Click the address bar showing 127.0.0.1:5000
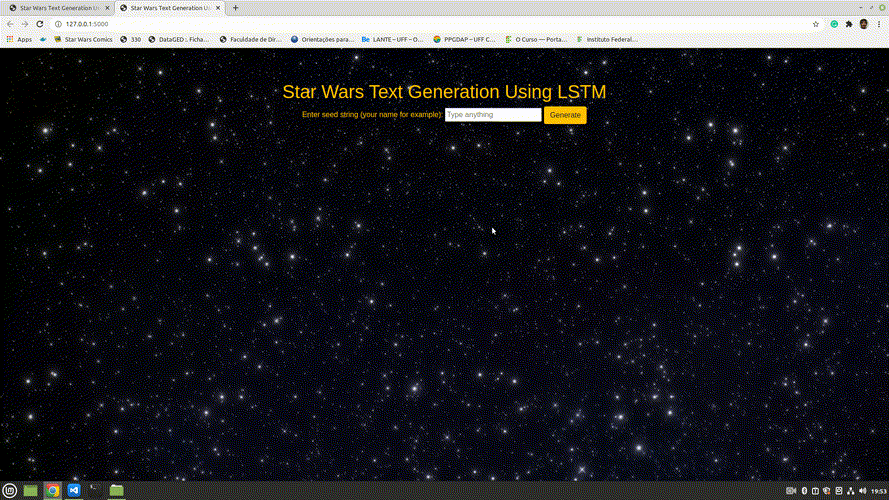The height and width of the screenshot is (500, 889). [431, 24]
